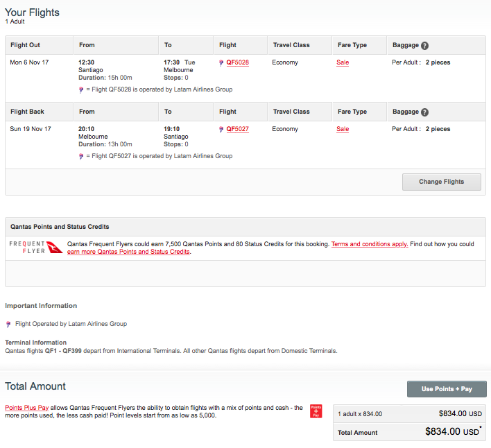Click the Total Amount $834.00 USD value
The width and height of the screenshot is (491, 448).
tap(453, 432)
